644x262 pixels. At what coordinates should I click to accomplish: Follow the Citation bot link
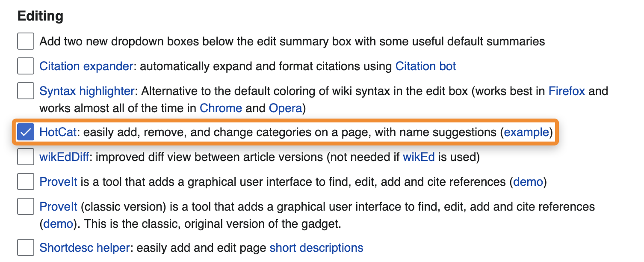(x=425, y=66)
